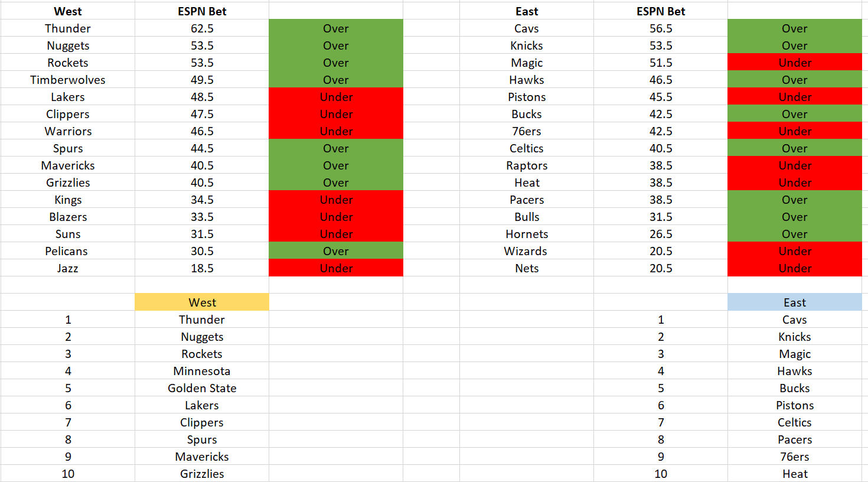Select the Kings team name cell
868x482 pixels.
68,200
